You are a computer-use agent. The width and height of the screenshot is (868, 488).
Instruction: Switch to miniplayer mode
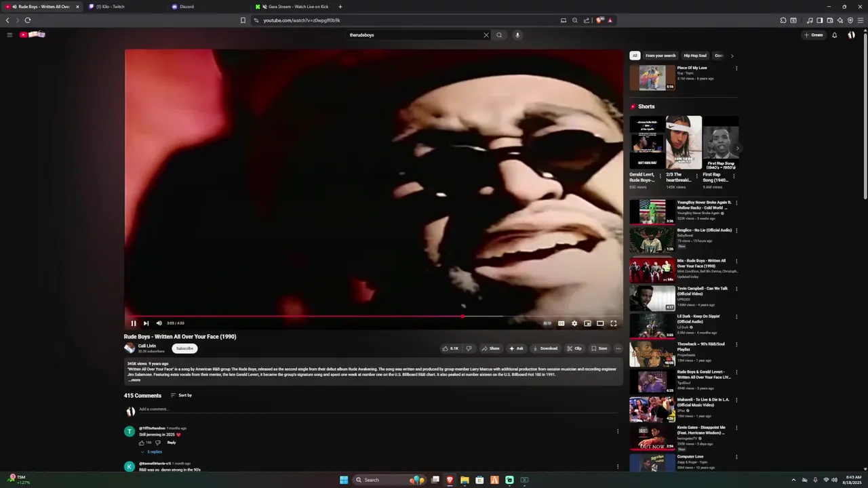[x=587, y=323]
